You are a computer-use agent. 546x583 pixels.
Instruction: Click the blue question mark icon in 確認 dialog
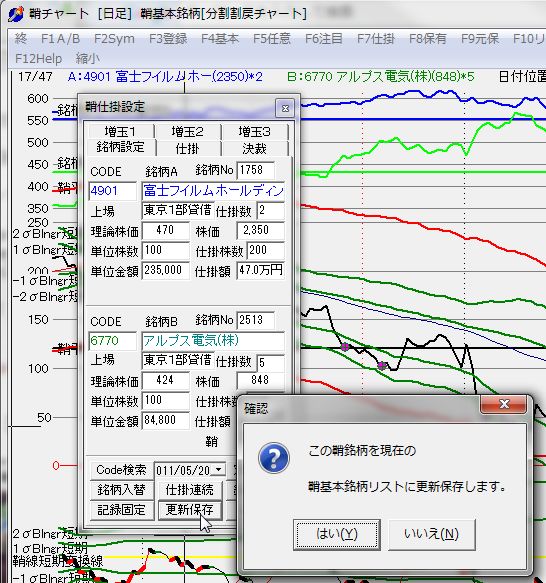point(274,458)
